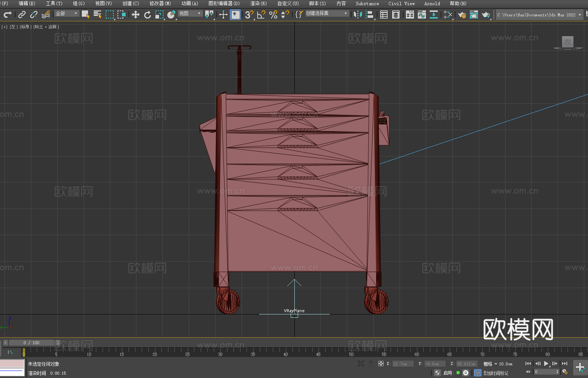Click Use Pivot Point Center icon

pyautogui.click(x=209, y=14)
